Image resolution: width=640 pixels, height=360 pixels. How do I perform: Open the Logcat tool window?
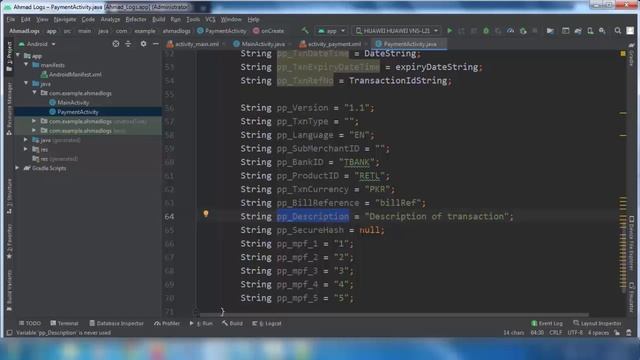click(x=267, y=323)
